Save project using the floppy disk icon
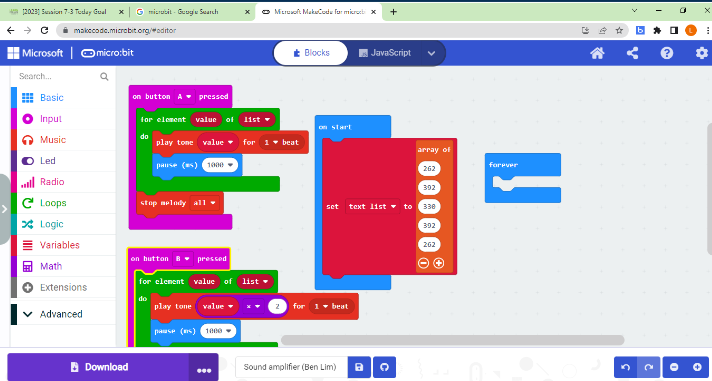 point(359,367)
